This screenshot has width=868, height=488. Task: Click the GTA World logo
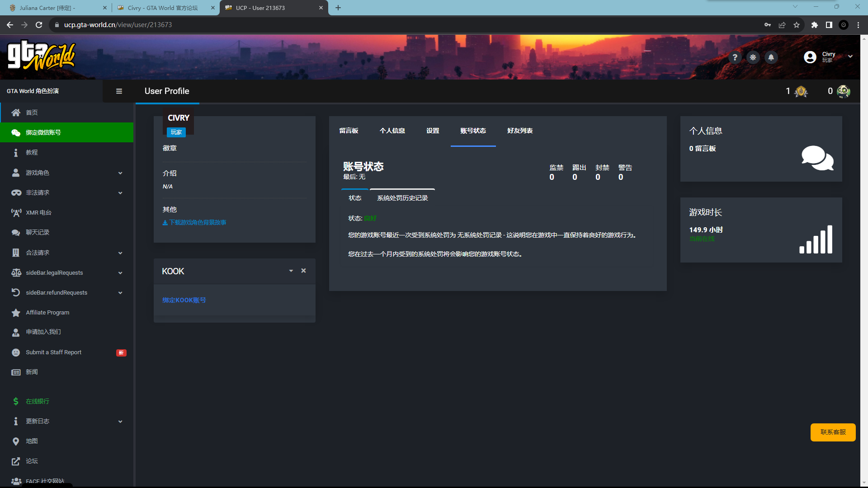[x=42, y=56]
